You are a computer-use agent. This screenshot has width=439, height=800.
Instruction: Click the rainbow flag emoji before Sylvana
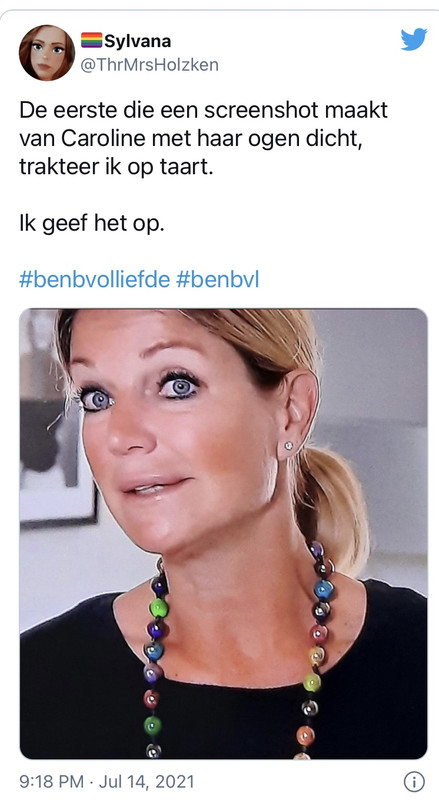91,40
